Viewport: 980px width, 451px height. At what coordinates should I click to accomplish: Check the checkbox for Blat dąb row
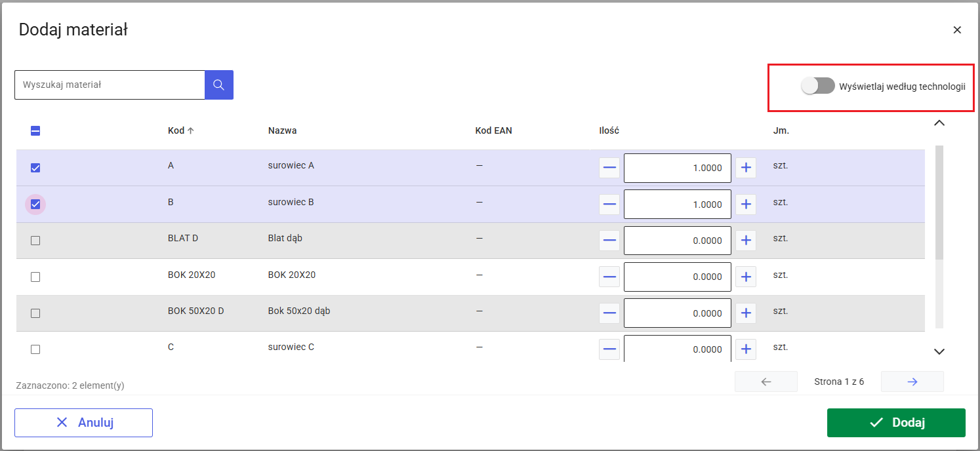click(x=35, y=241)
